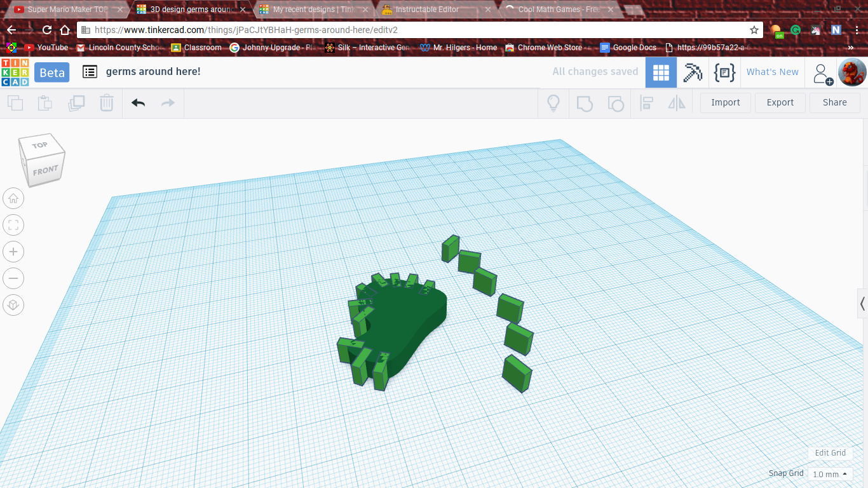Open the designs list icon

(90, 72)
